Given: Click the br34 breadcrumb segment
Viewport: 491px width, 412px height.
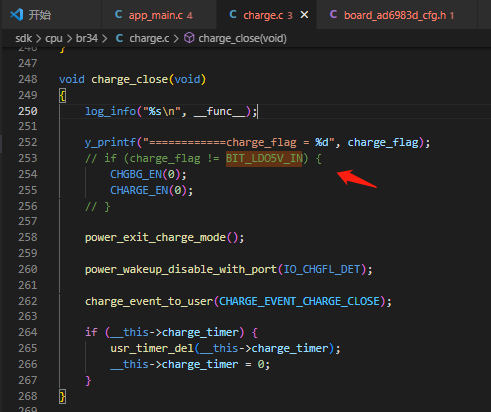Looking at the screenshot, I should [87, 38].
